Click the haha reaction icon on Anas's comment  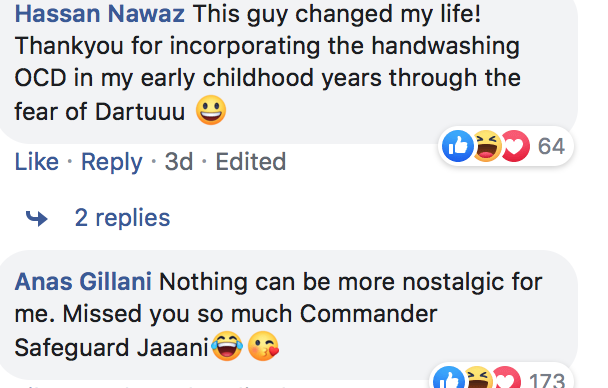point(478,378)
